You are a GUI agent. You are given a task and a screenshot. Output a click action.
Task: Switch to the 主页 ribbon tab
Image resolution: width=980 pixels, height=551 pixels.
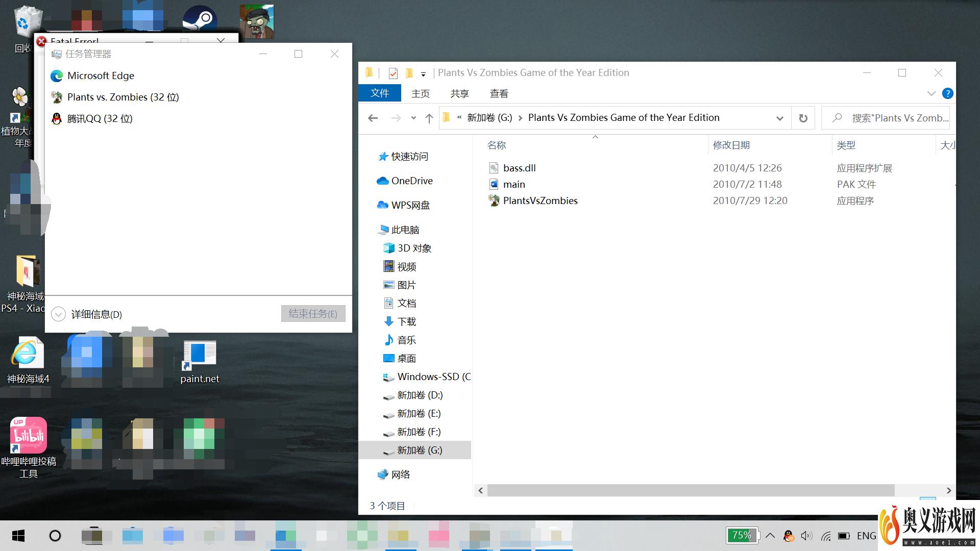coord(421,93)
